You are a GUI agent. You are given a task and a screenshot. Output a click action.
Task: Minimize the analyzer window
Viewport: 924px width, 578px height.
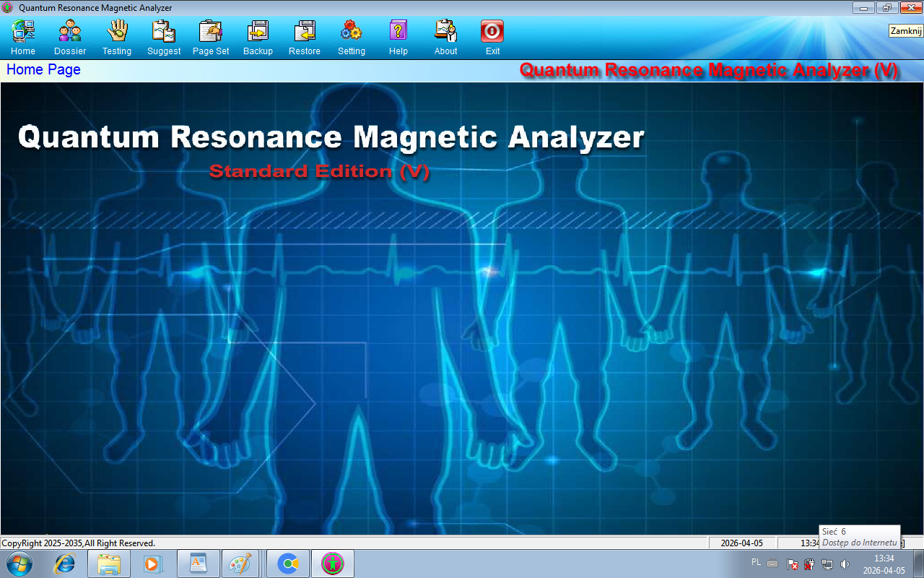click(863, 8)
